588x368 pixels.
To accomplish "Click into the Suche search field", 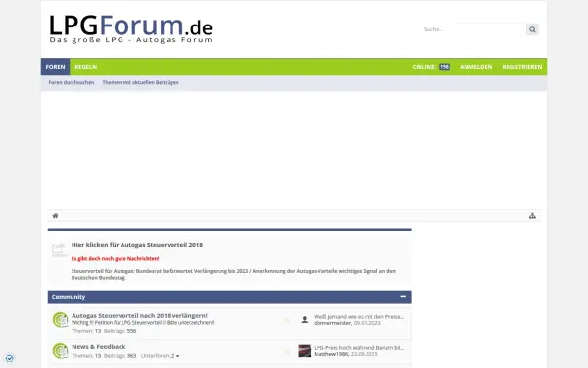I will point(471,29).
